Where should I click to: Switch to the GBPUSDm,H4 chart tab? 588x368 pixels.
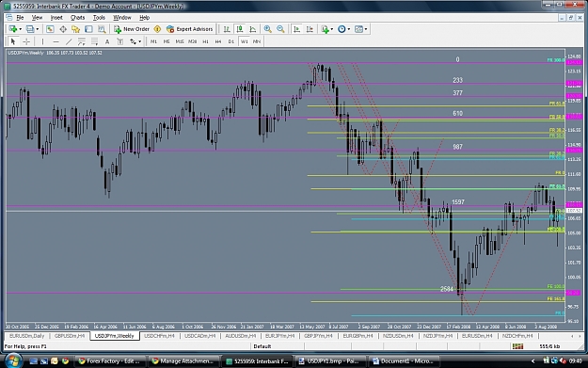coord(70,336)
